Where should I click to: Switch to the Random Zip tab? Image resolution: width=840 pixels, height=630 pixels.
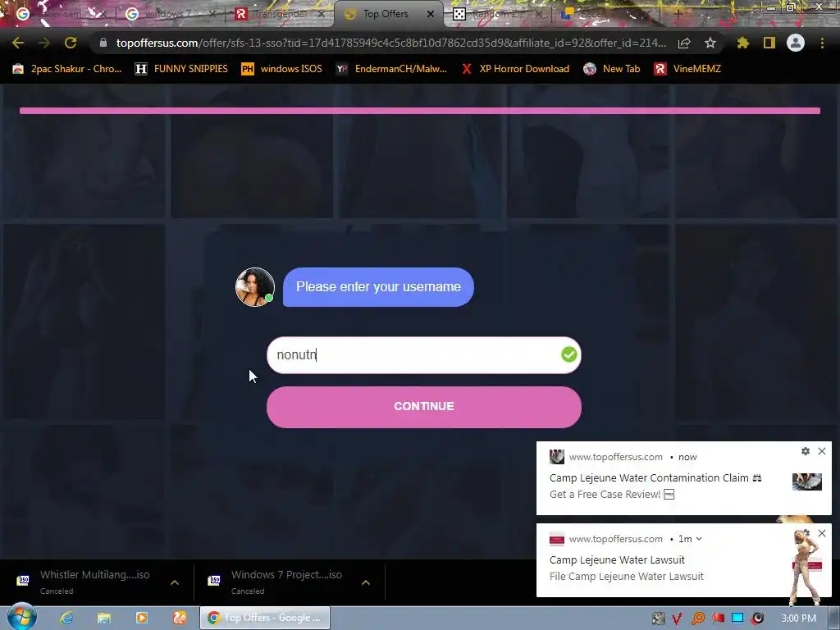tap(498, 14)
